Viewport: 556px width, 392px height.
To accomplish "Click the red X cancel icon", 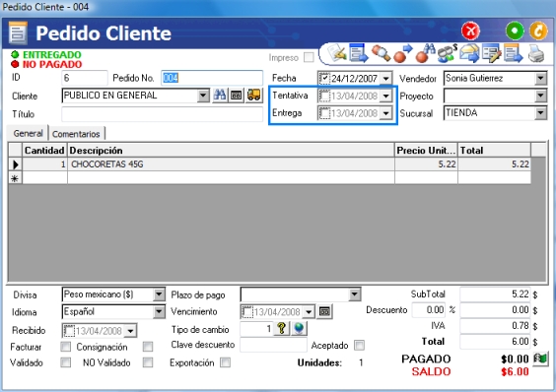I will point(470,31).
